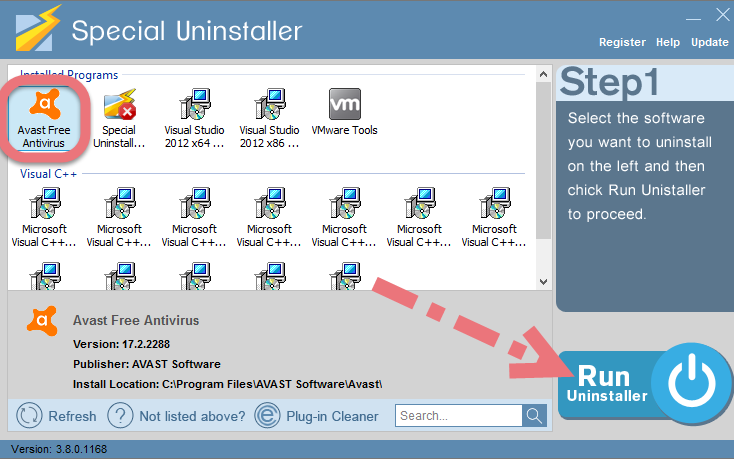
Task: Select the Special Uninstaller program icon
Action: point(119,103)
